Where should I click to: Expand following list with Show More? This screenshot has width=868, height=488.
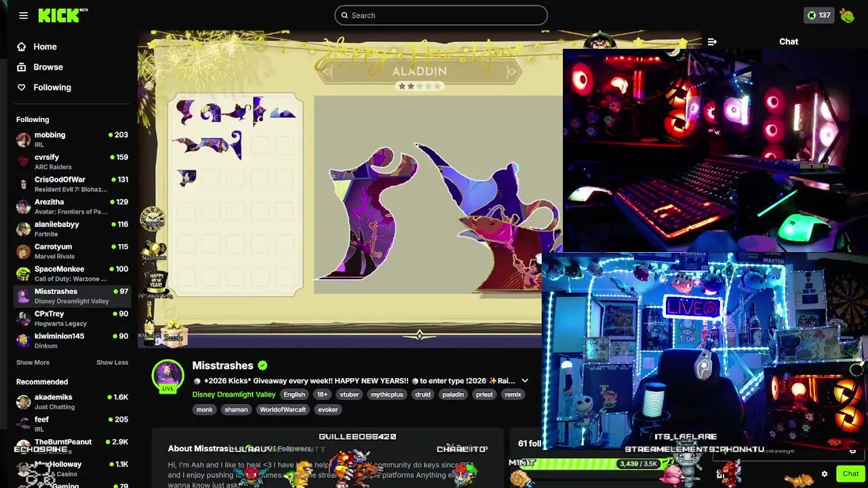[33, 363]
